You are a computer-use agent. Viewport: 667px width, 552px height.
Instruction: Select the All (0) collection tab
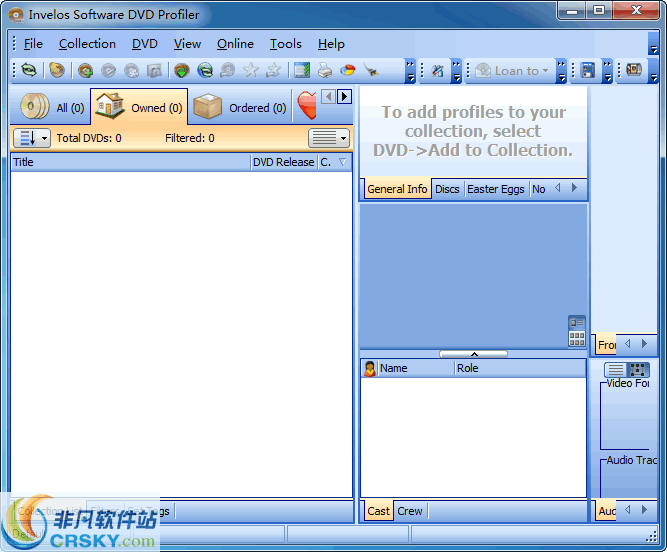pyautogui.click(x=51, y=107)
